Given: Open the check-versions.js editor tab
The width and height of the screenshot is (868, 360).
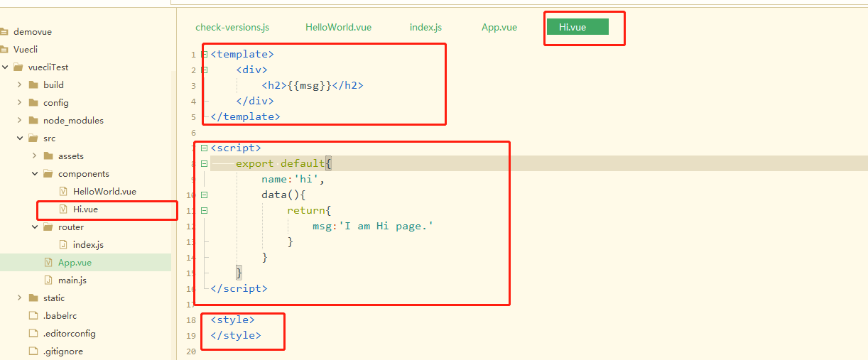Looking at the screenshot, I should [x=232, y=27].
